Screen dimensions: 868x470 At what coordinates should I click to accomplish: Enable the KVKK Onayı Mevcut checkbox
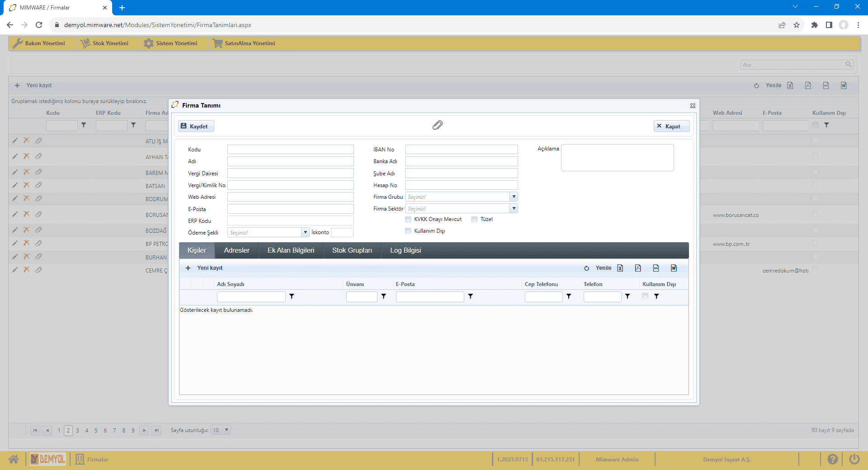point(408,219)
